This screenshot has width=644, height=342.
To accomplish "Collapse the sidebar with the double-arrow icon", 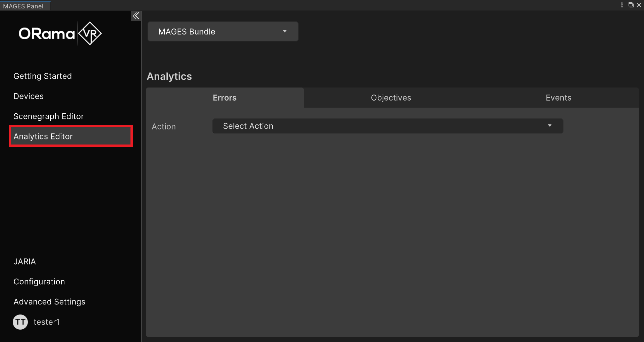I will [x=136, y=15].
